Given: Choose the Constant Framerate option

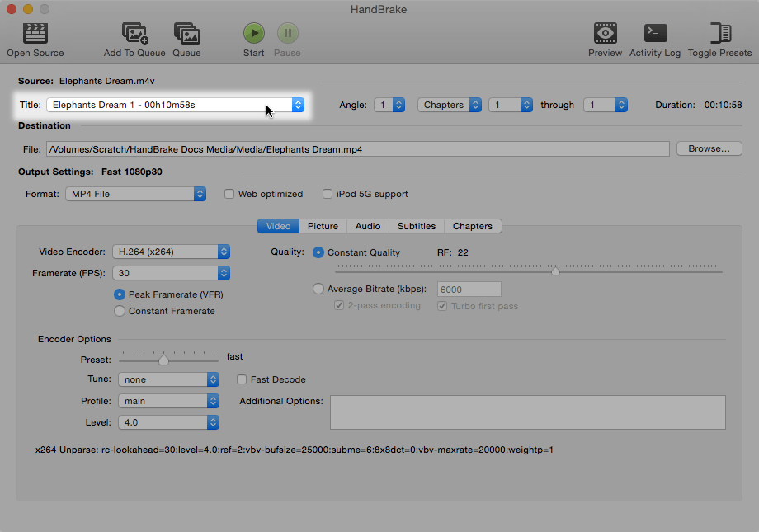Looking at the screenshot, I should (x=120, y=311).
